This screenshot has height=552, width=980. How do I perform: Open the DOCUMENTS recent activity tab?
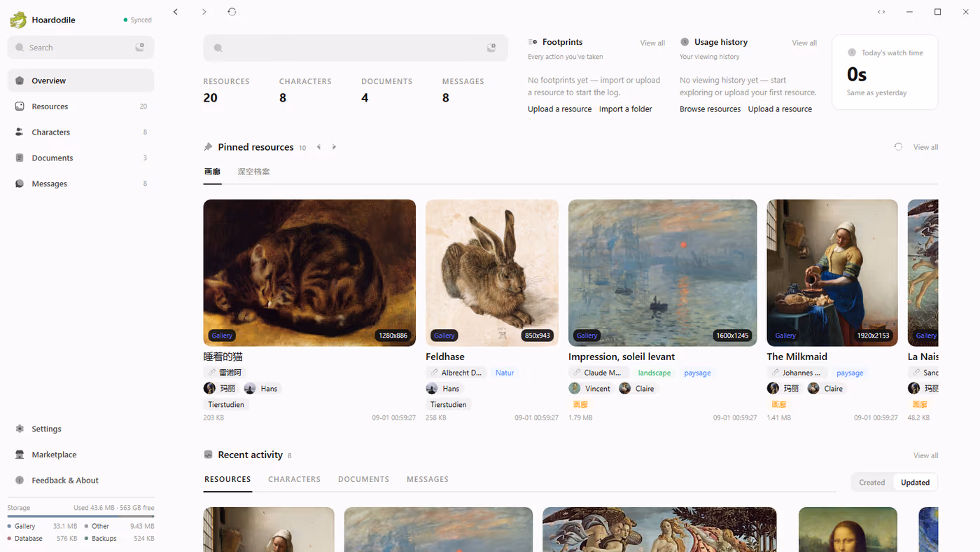click(x=363, y=479)
